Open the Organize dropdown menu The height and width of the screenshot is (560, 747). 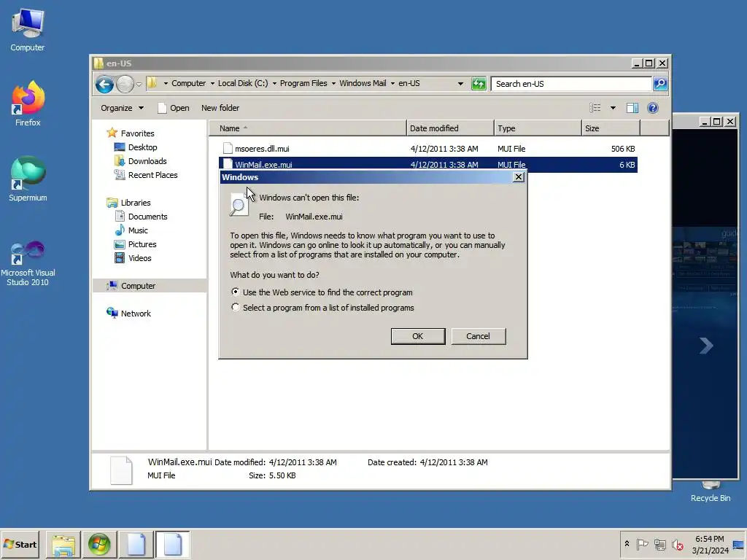click(122, 108)
